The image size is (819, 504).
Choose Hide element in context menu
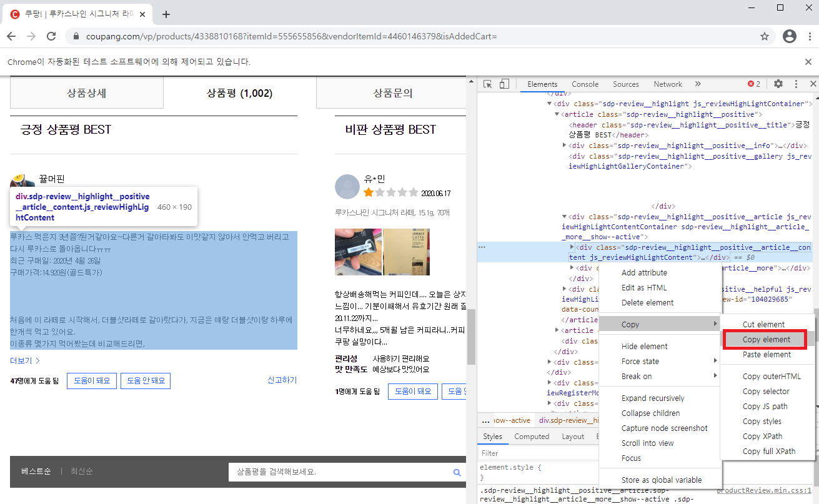pos(659,347)
